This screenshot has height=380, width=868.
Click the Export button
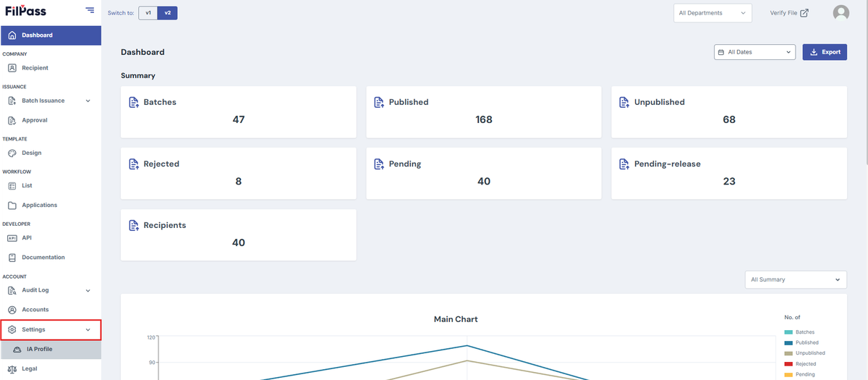[825, 52]
